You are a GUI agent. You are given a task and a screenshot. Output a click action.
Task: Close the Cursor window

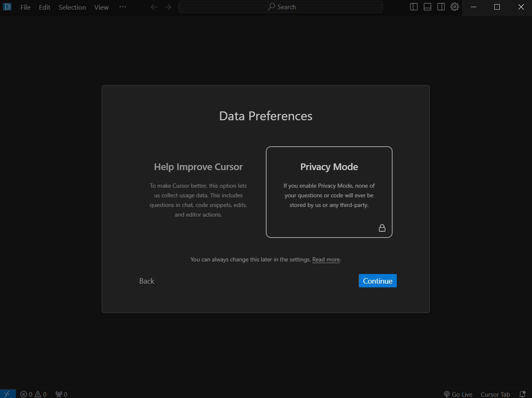(x=521, y=7)
